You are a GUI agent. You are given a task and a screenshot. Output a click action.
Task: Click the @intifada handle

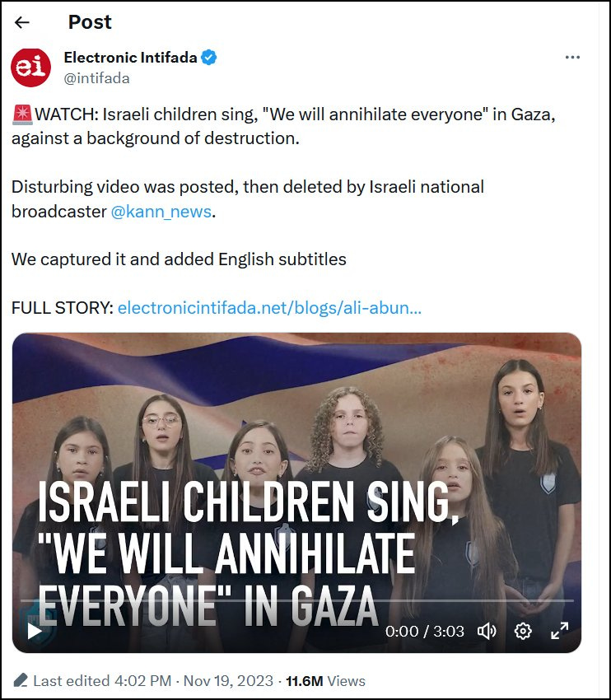(97, 78)
